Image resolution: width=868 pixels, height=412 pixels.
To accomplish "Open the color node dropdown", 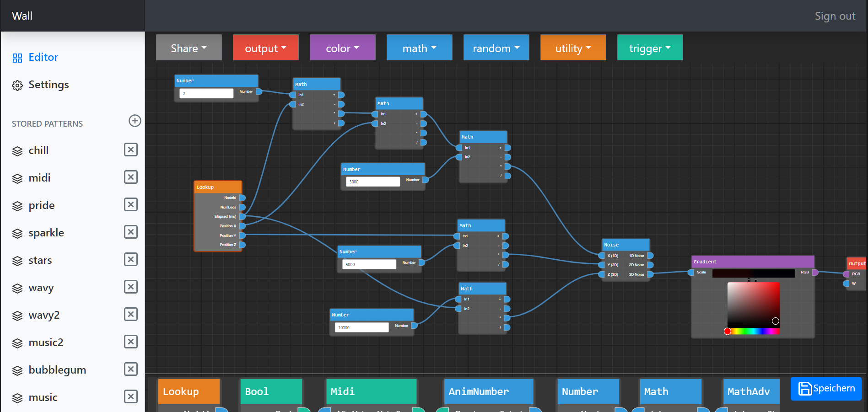I will click(343, 48).
